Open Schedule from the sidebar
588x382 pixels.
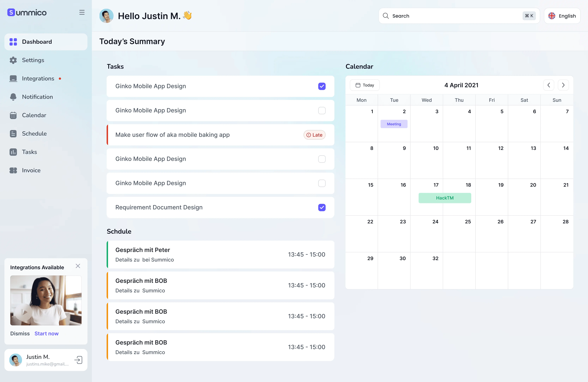(46, 134)
